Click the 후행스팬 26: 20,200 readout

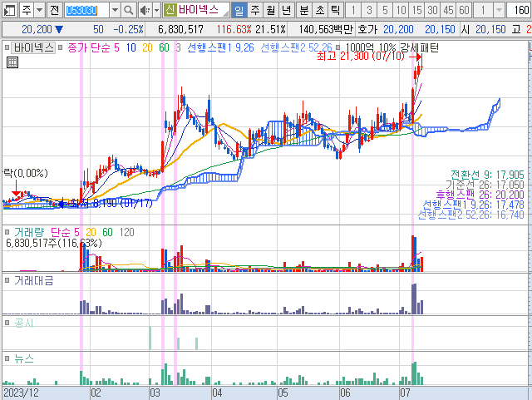click(x=480, y=195)
